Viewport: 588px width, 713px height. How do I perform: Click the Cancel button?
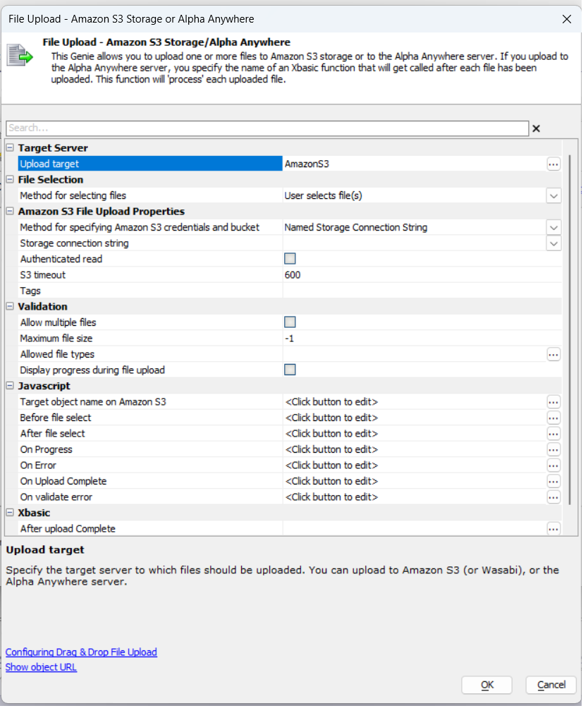point(551,685)
